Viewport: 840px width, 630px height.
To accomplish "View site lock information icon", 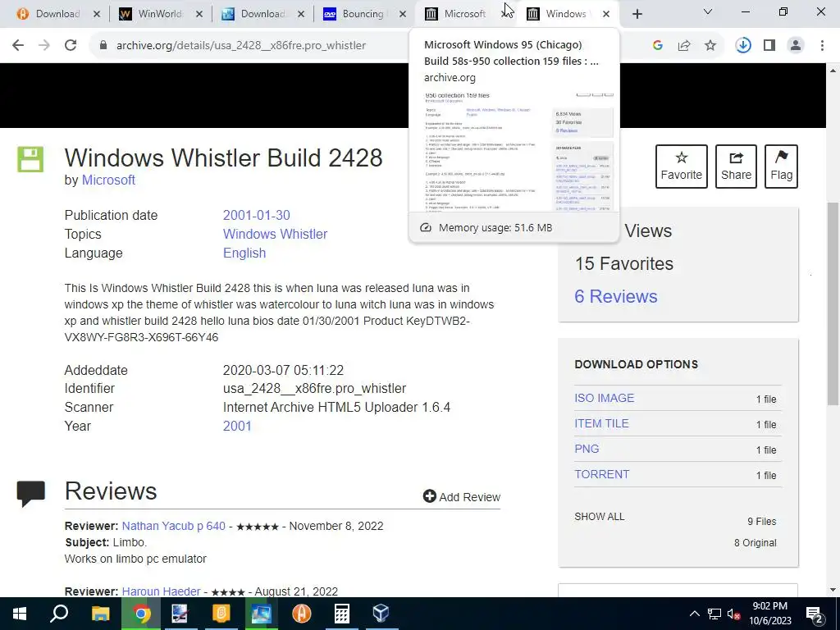I will tap(103, 45).
